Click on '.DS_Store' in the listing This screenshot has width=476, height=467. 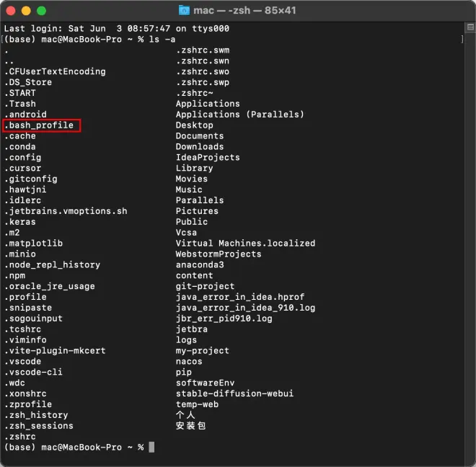click(28, 82)
